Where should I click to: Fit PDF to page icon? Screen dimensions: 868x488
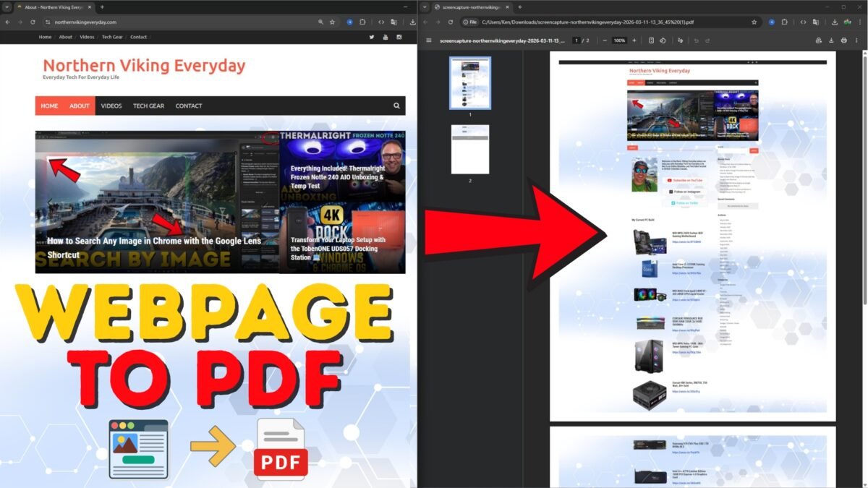[x=652, y=40]
